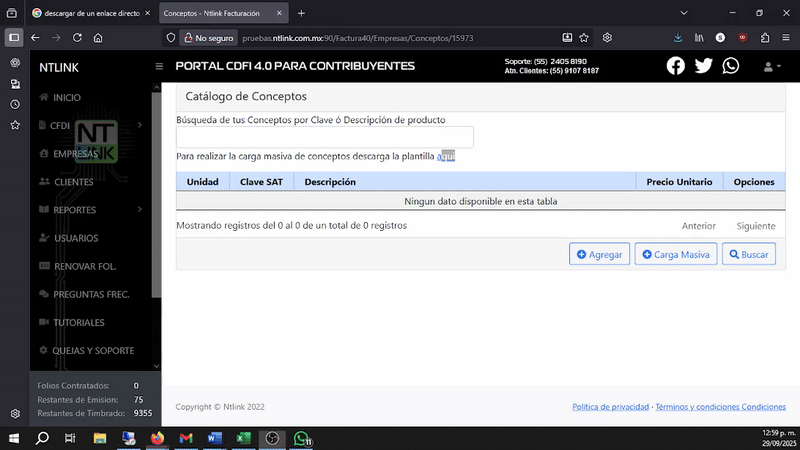Viewport: 800px width, 450px height.
Task: Bookmark this page with star icon
Action: pyautogui.click(x=584, y=38)
